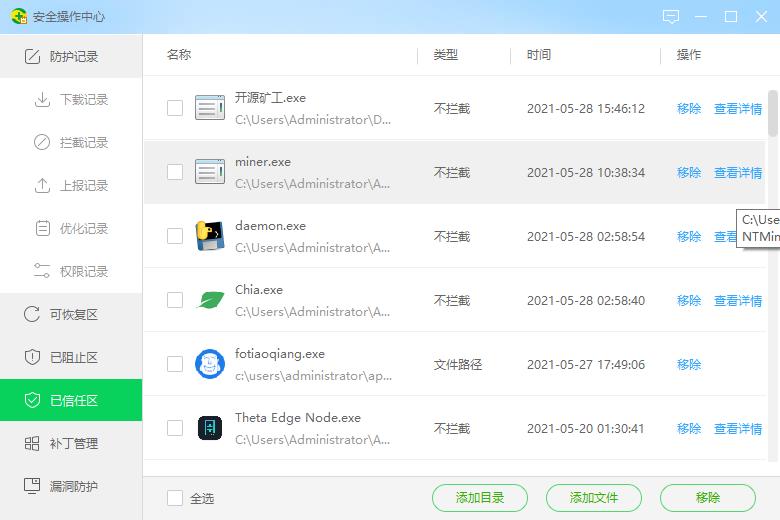
Task: Click the list's vertical scrollbar thumb
Action: coord(773,113)
